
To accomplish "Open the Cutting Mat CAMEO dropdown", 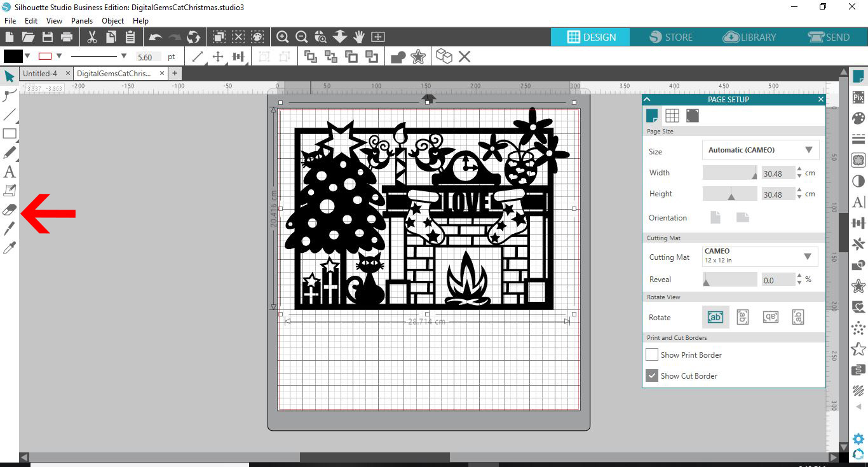I will point(761,256).
